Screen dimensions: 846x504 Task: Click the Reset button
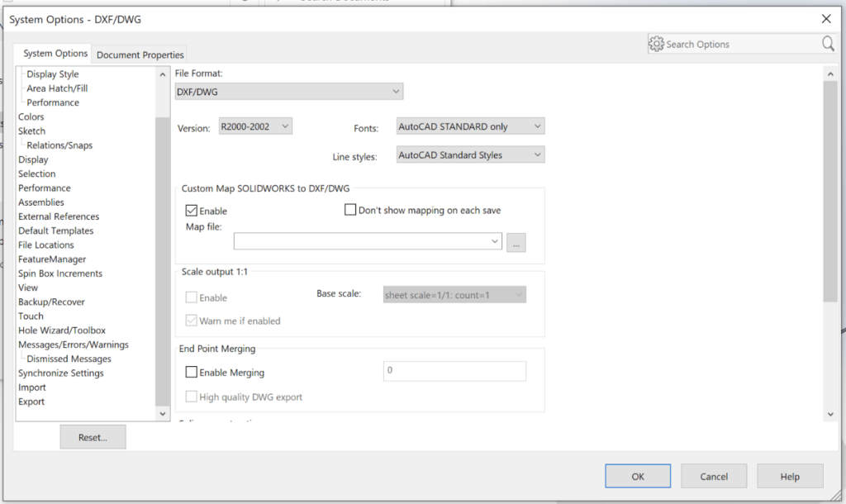[x=93, y=436]
